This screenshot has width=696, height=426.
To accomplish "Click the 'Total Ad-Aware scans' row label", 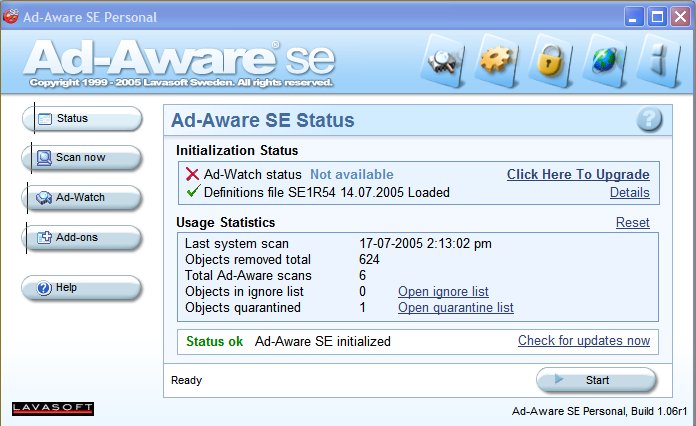I will pos(248,276).
